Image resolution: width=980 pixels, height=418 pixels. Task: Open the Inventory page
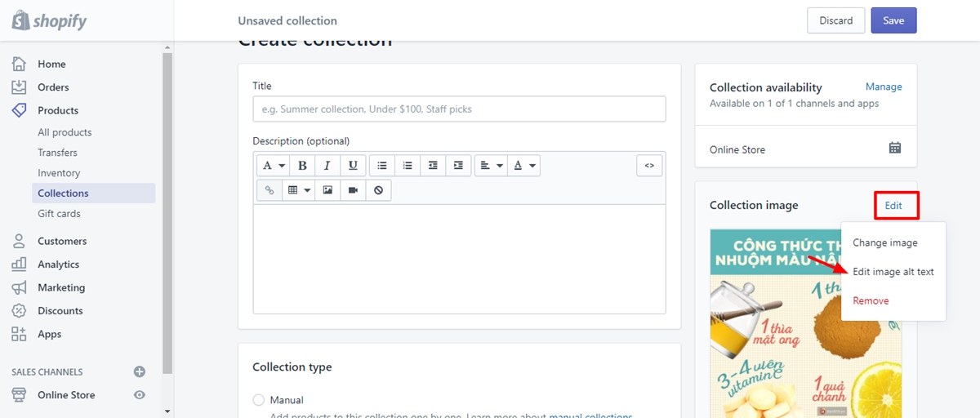[x=59, y=173]
